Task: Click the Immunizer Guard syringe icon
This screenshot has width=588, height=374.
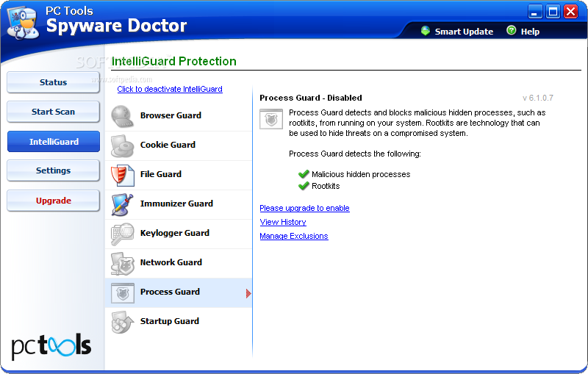Action: click(x=122, y=204)
